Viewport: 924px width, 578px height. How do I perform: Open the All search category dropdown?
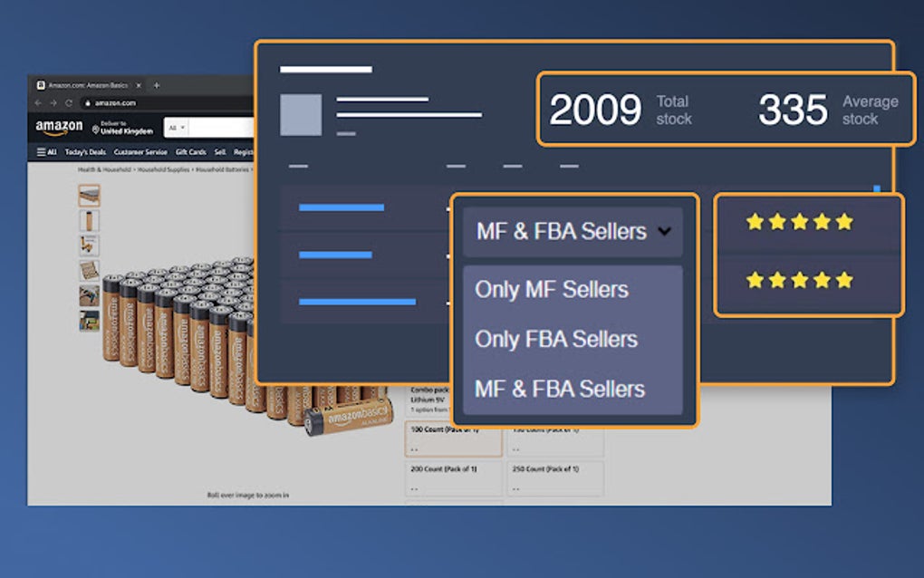coord(178,127)
